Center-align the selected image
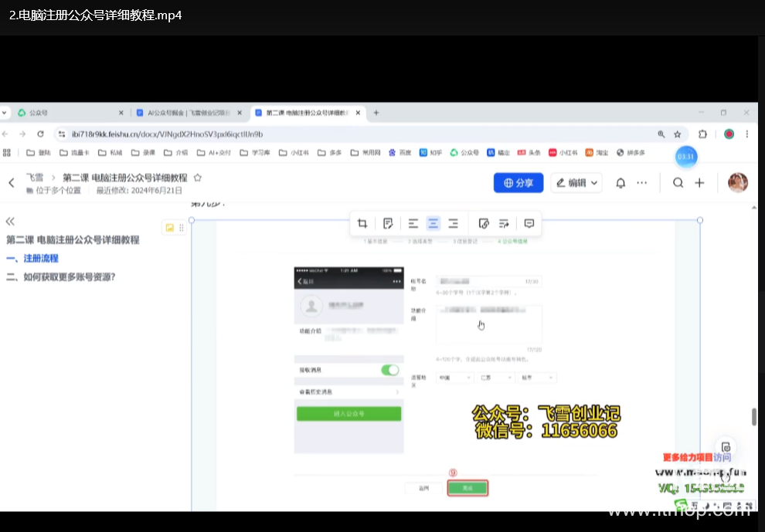 [433, 223]
